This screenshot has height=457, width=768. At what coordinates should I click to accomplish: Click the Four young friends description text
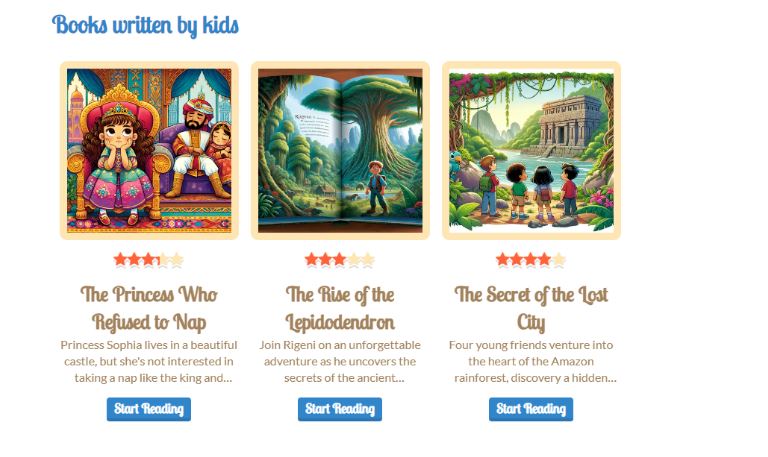[x=532, y=361]
